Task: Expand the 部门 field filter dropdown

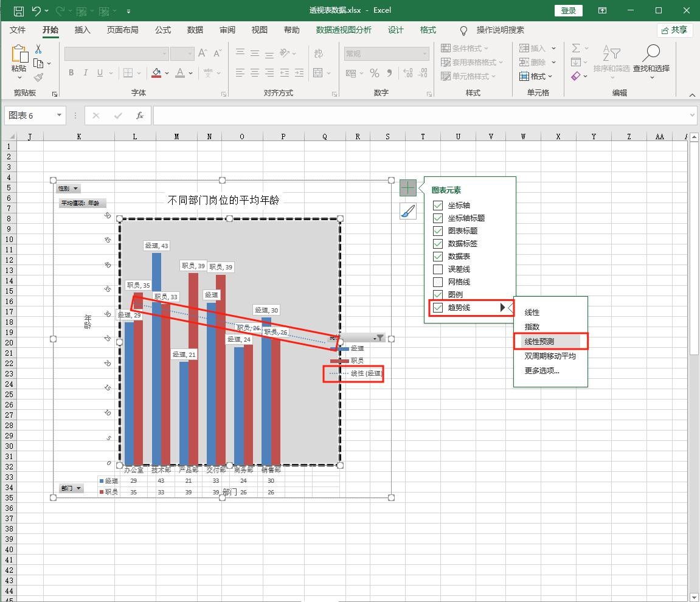Action: (x=71, y=488)
